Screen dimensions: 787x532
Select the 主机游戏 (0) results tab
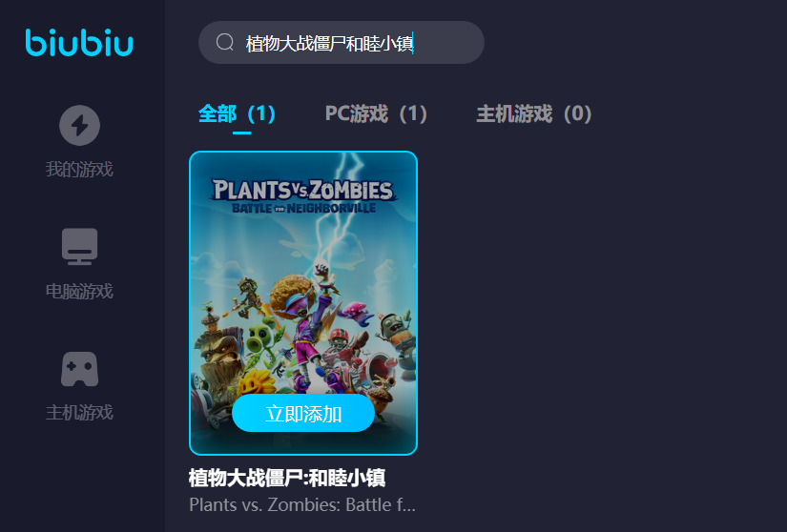click(x=534, y=113)
